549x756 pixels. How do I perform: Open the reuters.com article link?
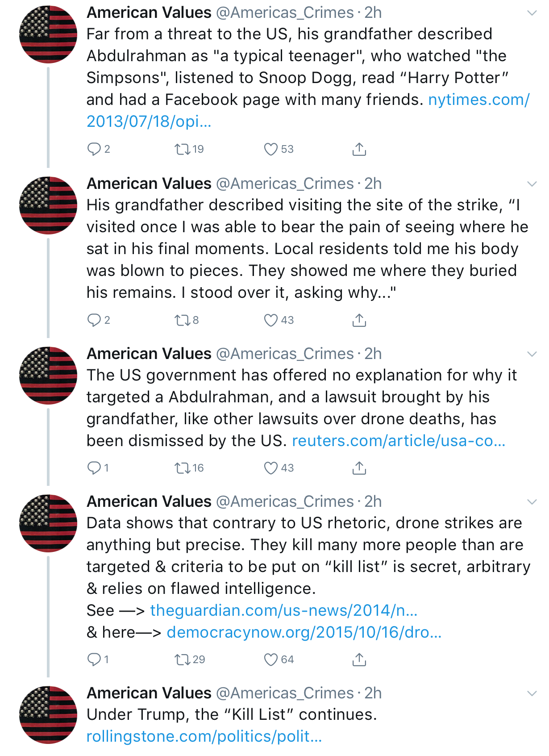tap(399, 441)
